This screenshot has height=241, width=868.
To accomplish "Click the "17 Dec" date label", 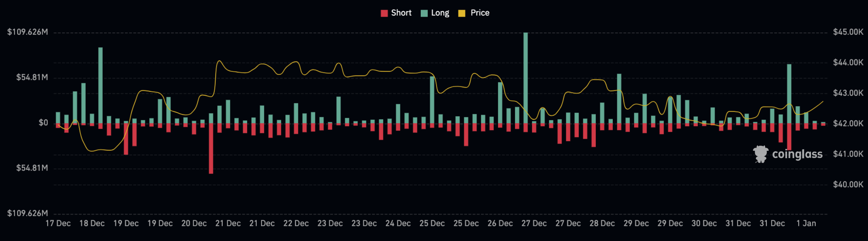I will click(58, 224).
